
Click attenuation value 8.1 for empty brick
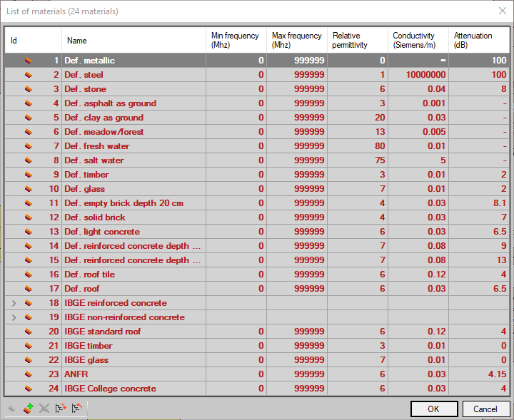500,203
